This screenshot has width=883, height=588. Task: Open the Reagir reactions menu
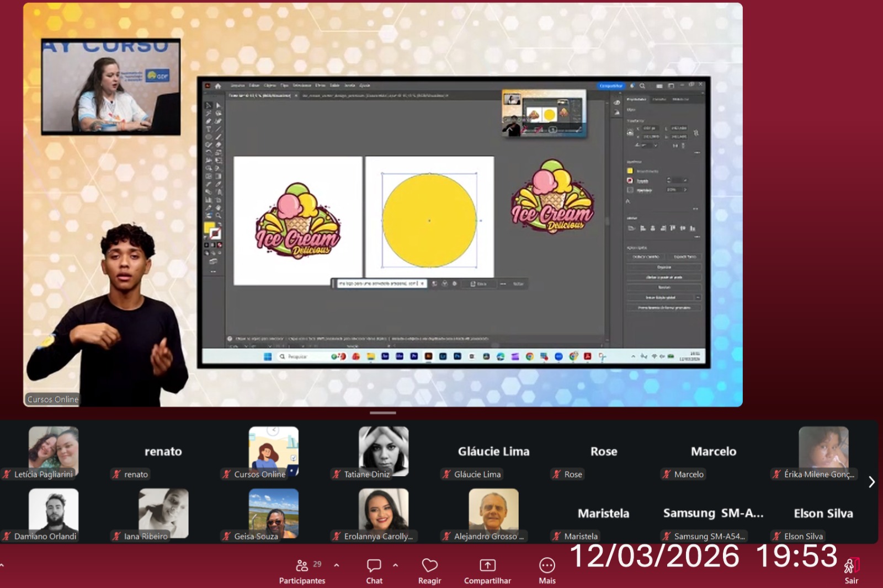tap(429, 571)
